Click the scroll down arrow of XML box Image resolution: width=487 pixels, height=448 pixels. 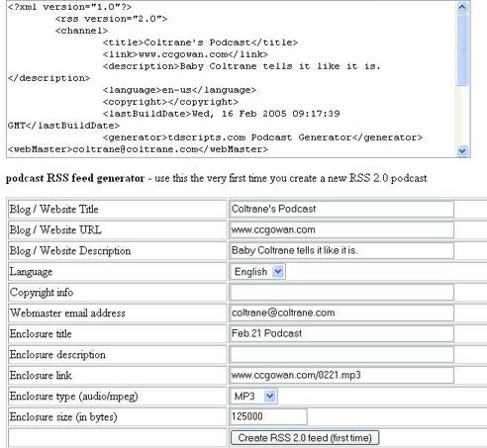pyautogui.click(x=462, y=150)
